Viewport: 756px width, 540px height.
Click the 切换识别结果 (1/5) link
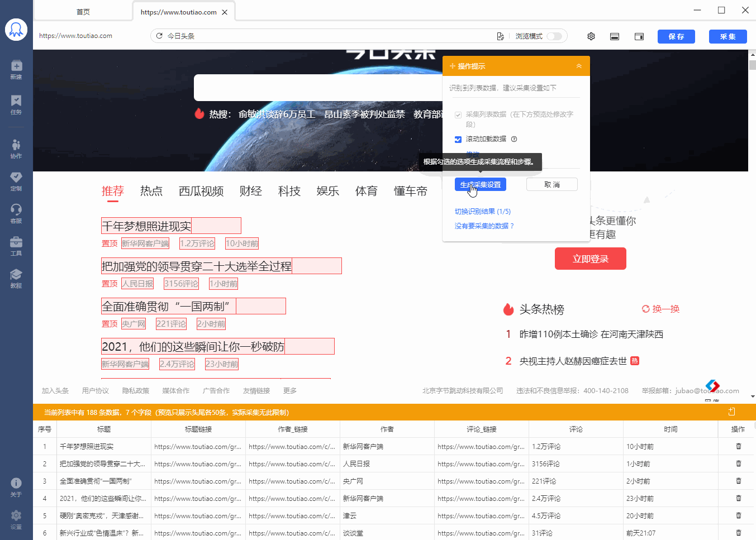(483, 211)
